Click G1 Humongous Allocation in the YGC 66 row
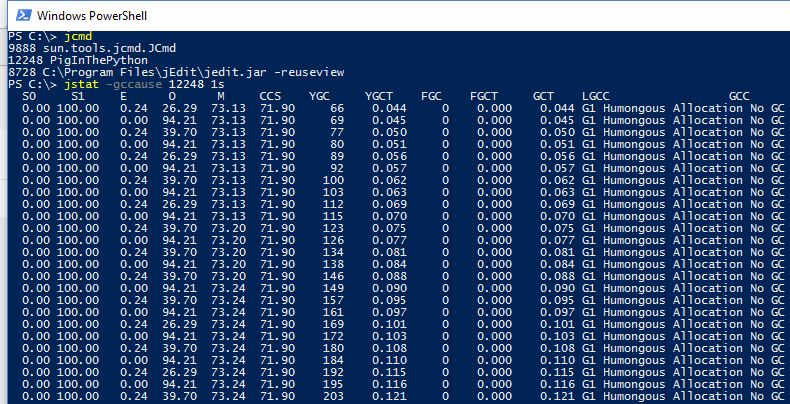This screenshot has height=404, width=790. click(662, 108)
